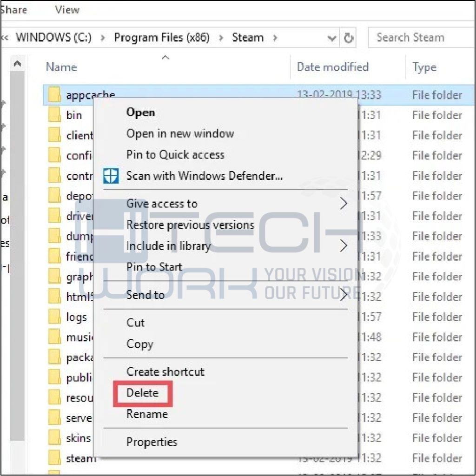
Task: Click the Steam breadcrumb segment
Action: (x=248, y=37)
